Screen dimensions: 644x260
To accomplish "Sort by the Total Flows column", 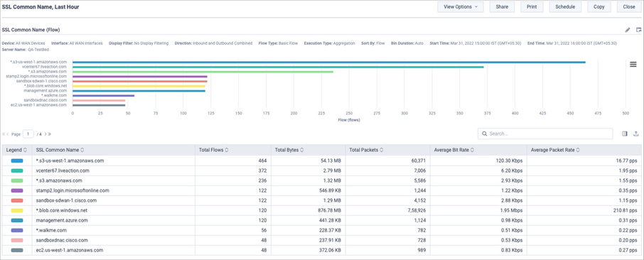I will pos(213,151).
